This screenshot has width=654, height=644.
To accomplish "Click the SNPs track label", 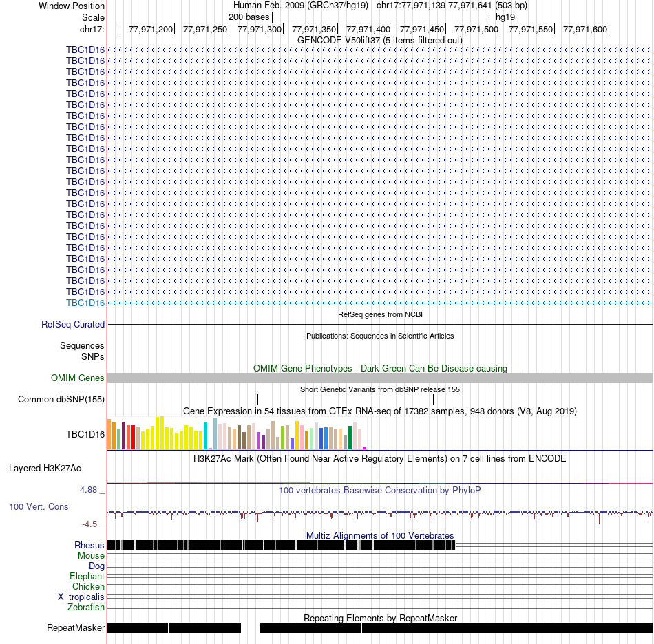I will click(93, 357).
